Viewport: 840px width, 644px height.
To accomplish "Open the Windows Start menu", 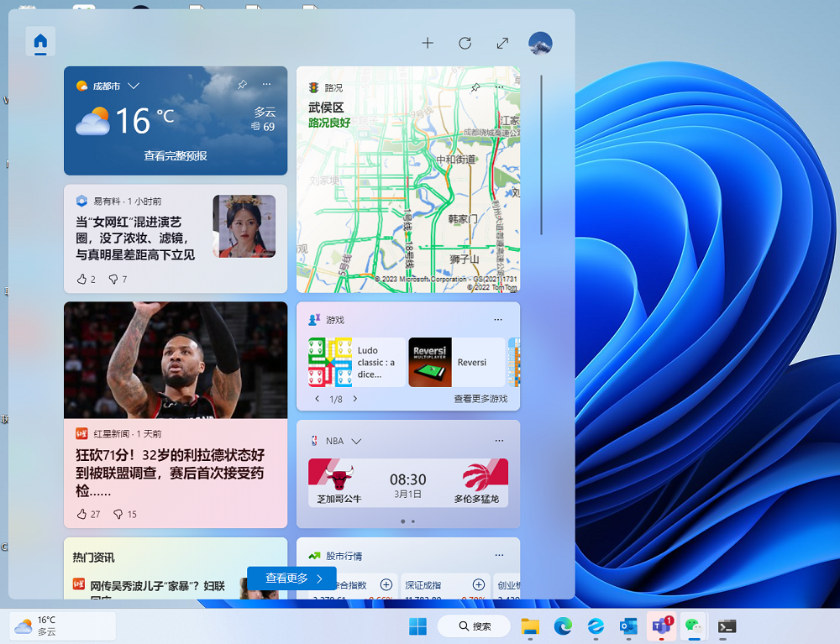I will 417,626.
